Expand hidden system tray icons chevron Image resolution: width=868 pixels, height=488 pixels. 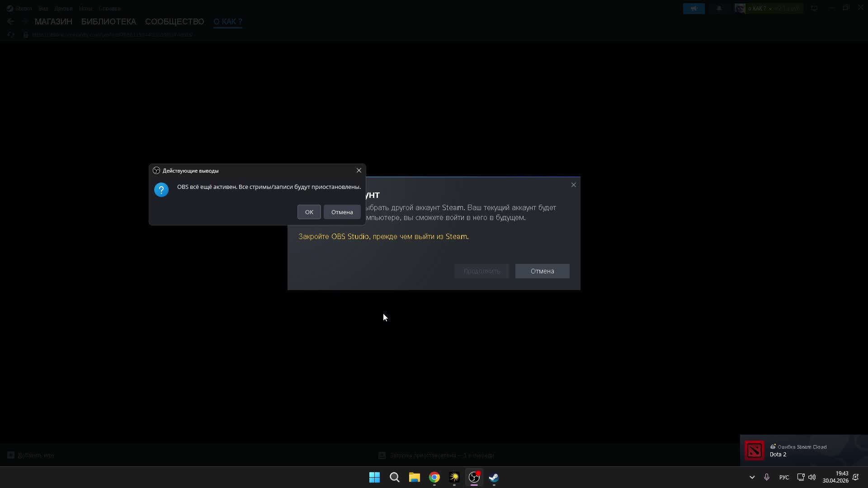752,477
